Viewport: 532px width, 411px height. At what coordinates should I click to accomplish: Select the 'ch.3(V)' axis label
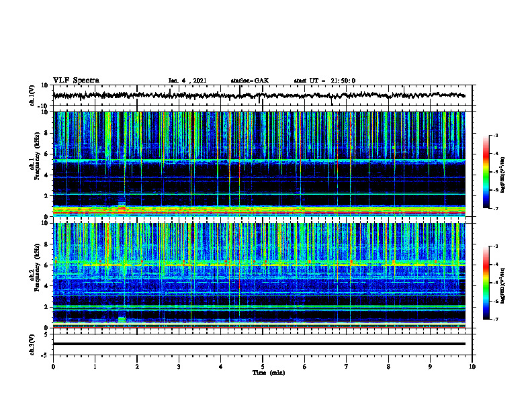click(x=32, y=345)
